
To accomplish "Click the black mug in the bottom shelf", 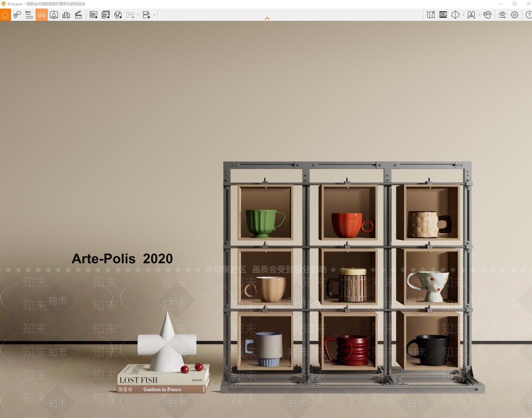I will tap(428, 350).
